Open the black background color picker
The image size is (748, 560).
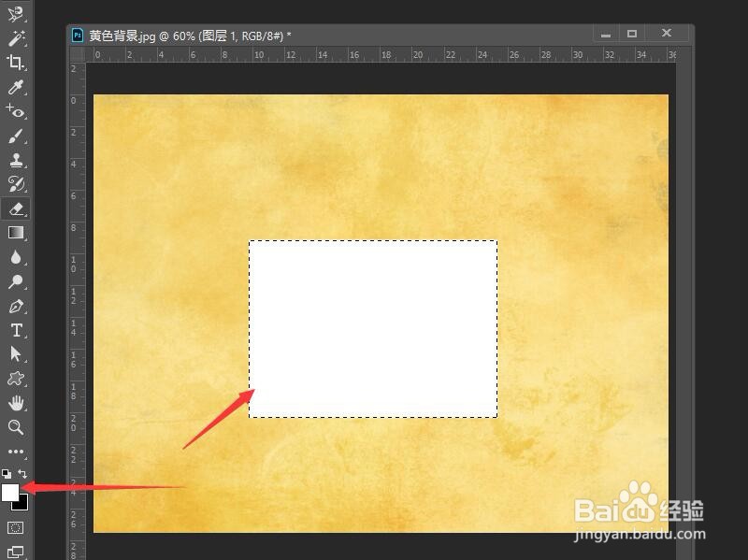pos(22,504)
